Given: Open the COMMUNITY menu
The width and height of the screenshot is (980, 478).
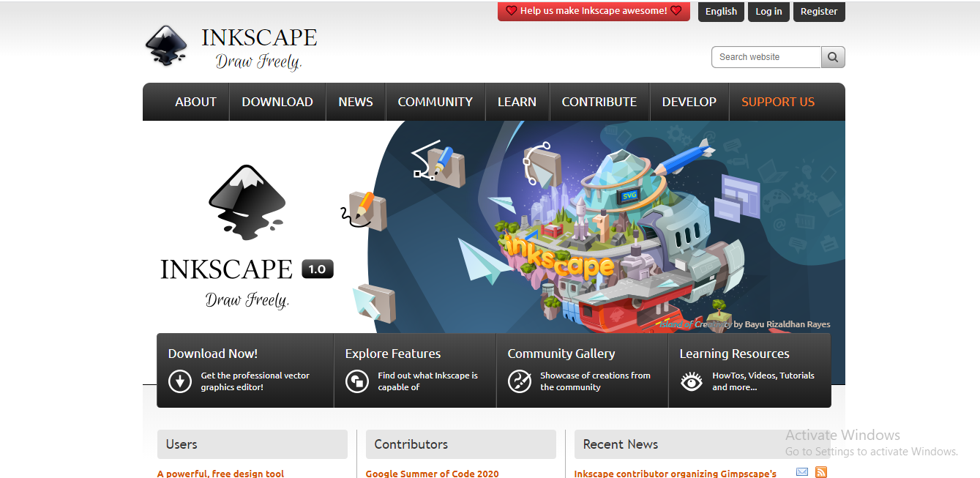Looking at the screenshot, I should pyautogui.click(x=435, y=102).
